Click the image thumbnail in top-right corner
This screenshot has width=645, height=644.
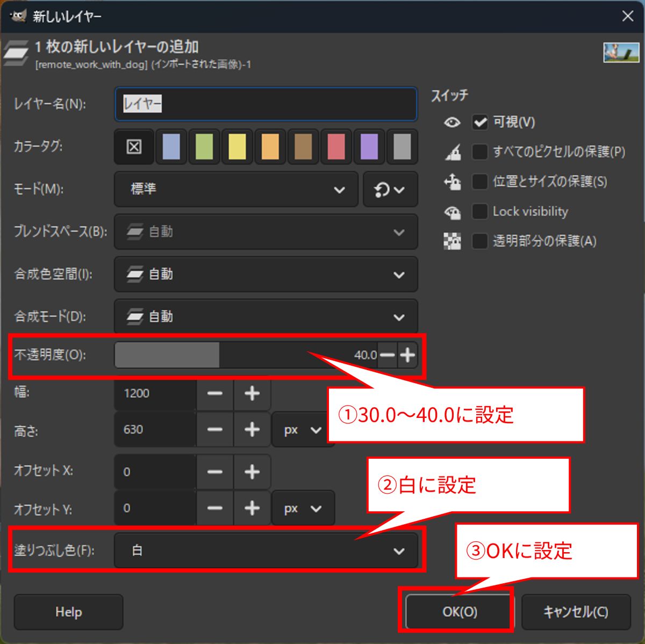coord(621,52)
